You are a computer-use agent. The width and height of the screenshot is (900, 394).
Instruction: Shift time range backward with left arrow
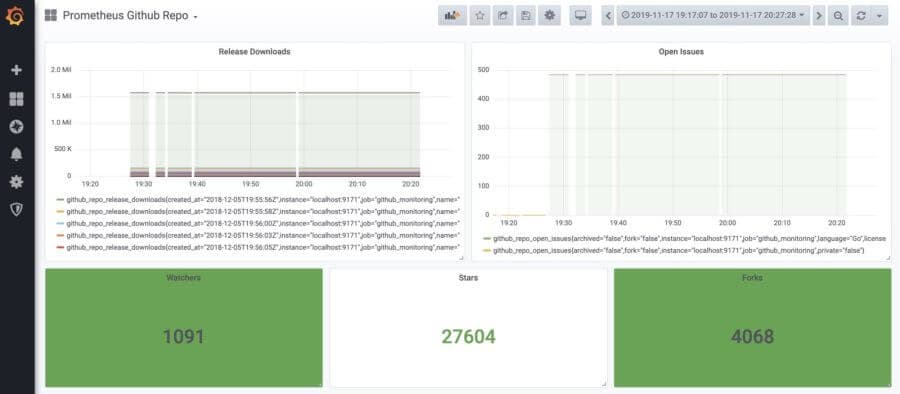point(608,16)
